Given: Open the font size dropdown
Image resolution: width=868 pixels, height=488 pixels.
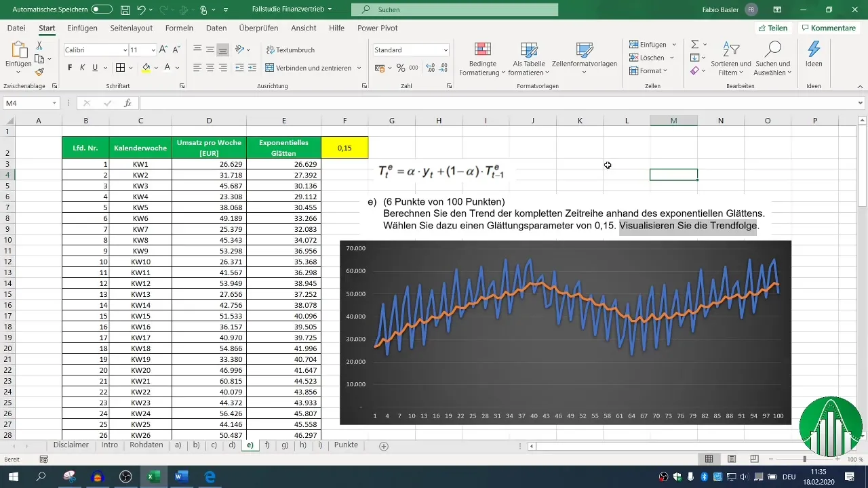Looking at the screenshot, I should tap(153, 50).
